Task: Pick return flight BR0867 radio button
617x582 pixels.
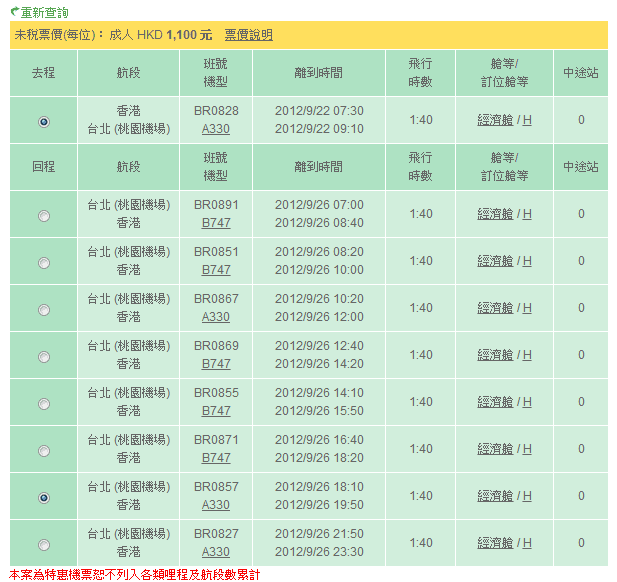Action: 43,310
